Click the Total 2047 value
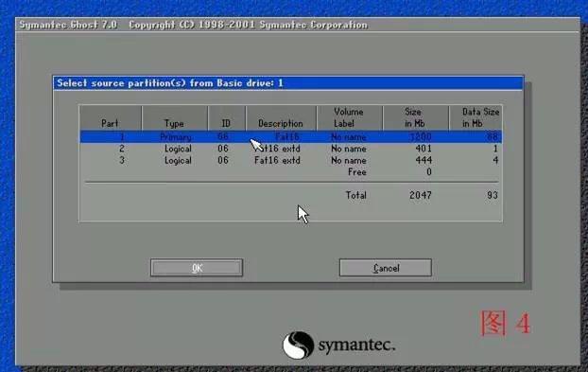Screen dimensions: 588x372 click(x=421, y=195)
